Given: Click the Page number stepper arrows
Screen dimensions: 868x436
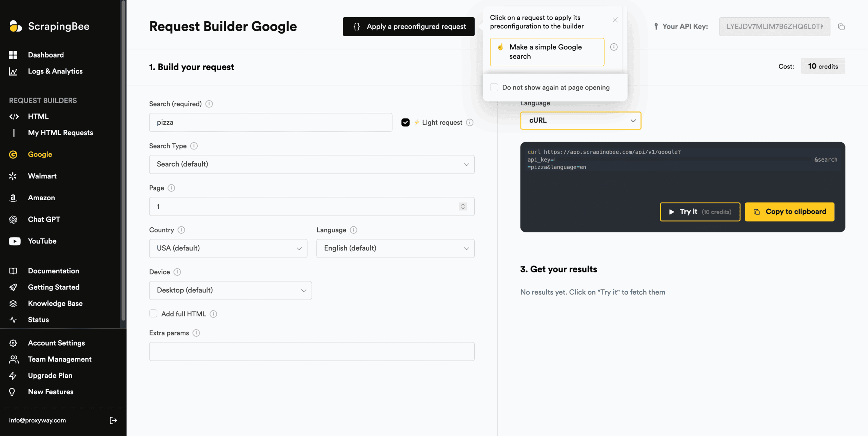Looking at the screenshot, I should pyautogui.click(x=463, y=206).
